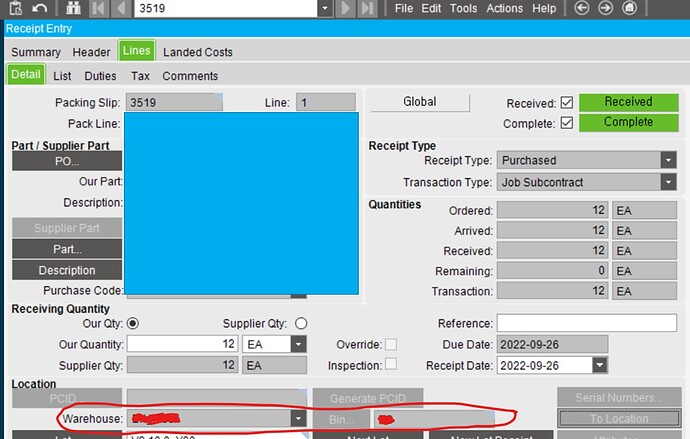This screenshot has width=690, height=439.
Task: Click the undo arrow icon
Action: tap(40, 8)
